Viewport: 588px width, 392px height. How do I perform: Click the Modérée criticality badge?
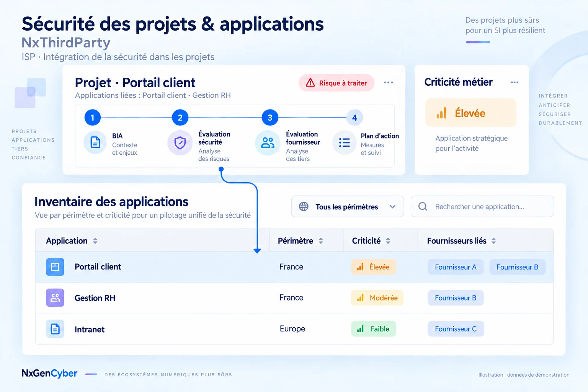[377, 297]
